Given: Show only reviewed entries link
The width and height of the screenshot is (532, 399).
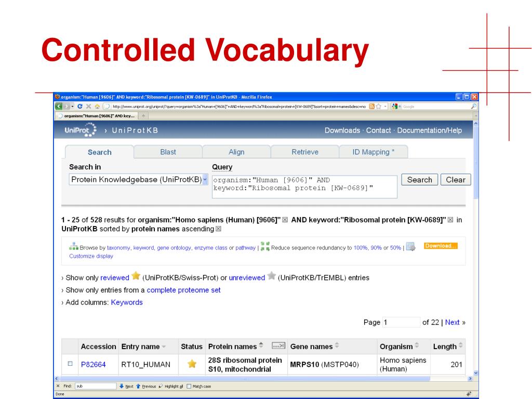Looking at the screenshot, I should coord(115,277).
